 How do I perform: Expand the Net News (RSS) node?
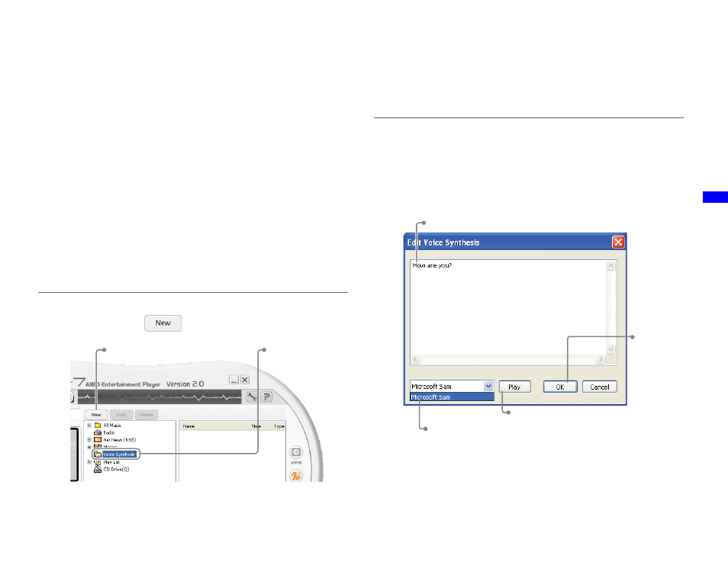(89, 439)
